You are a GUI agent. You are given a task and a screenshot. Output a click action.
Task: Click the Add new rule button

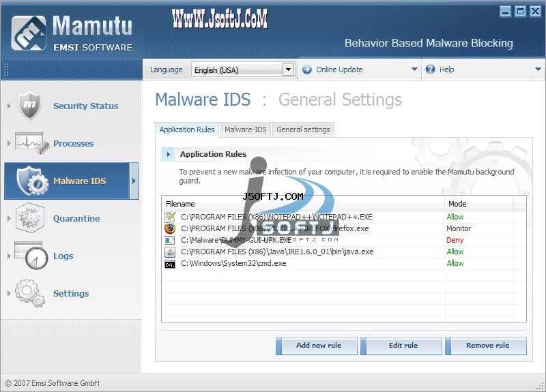point(317,346)
